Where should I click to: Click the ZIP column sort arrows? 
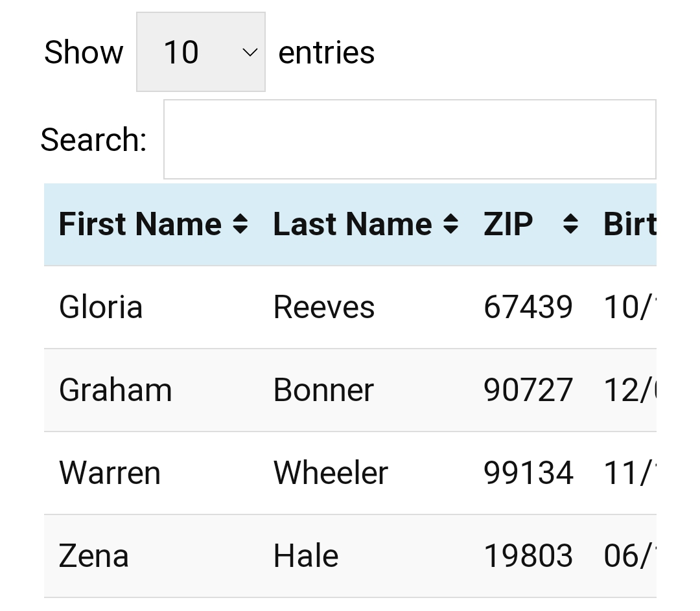(x=570, y=224)
